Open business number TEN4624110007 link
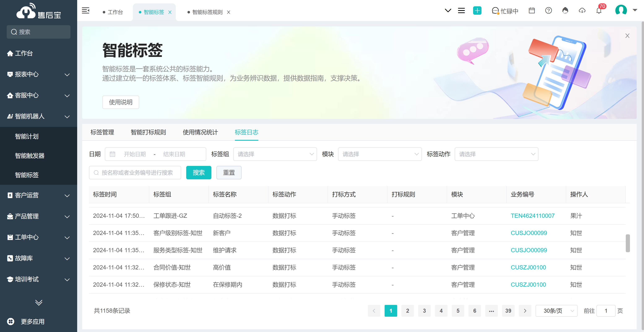 tap(532, 216)
